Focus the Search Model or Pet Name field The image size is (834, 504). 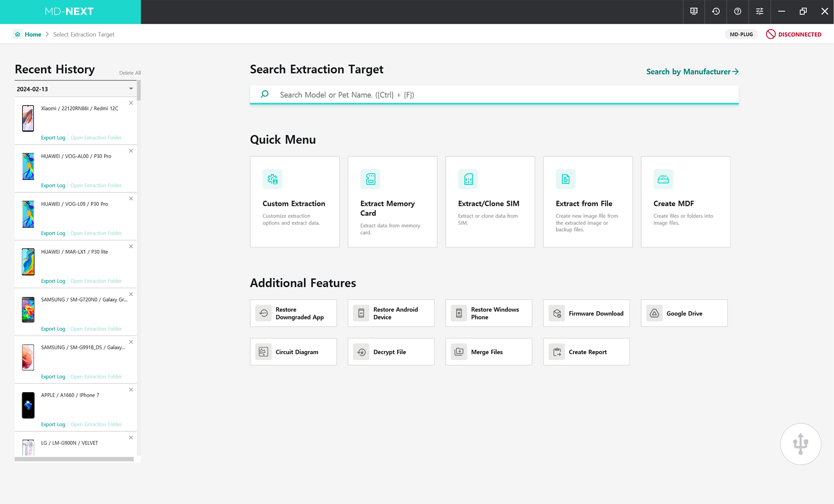(494, 94)
